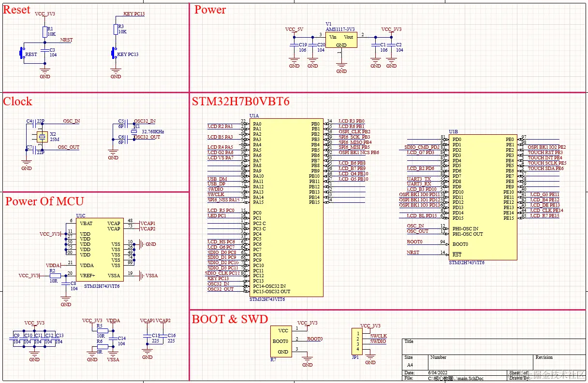
Task: Select the 32.768KHz crystal X1 symbol
Action: 134,131
